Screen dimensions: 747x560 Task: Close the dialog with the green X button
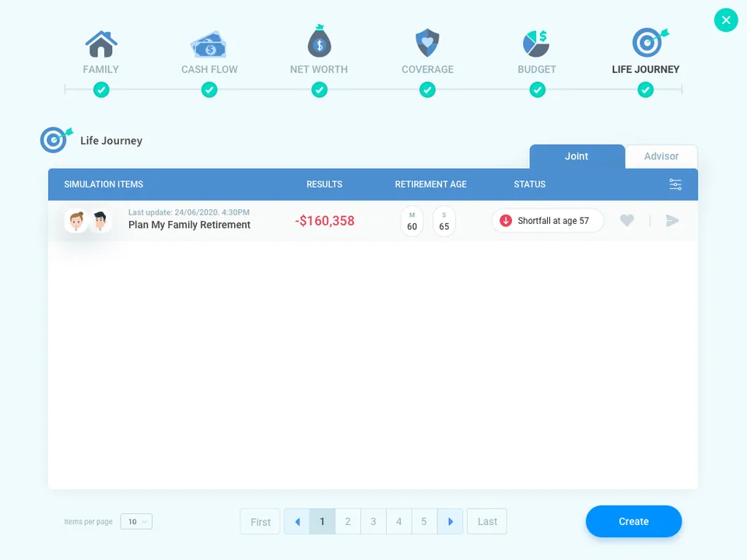coord(726,20)
